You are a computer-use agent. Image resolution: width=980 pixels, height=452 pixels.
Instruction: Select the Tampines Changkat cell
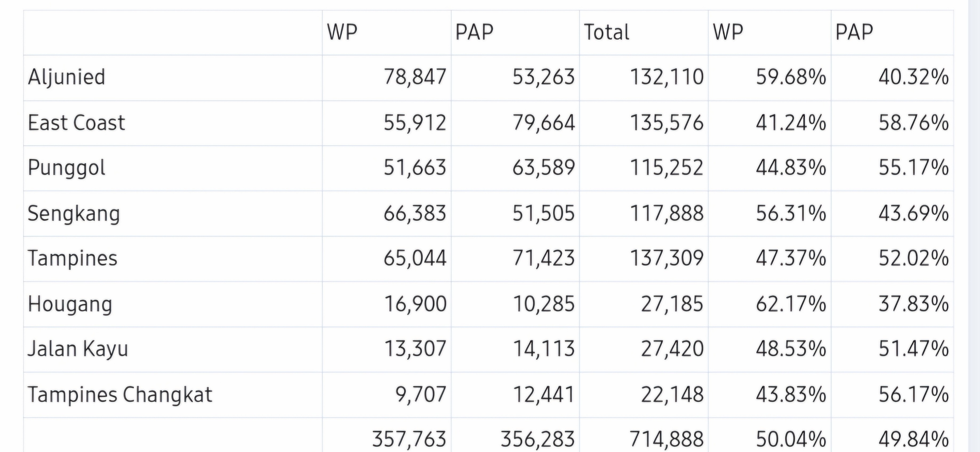[120, 394]
